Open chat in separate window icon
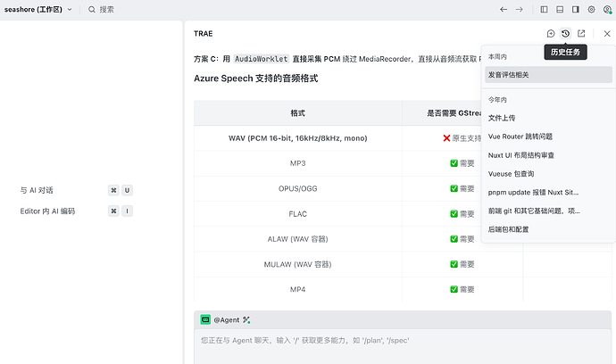 [581, 34]
